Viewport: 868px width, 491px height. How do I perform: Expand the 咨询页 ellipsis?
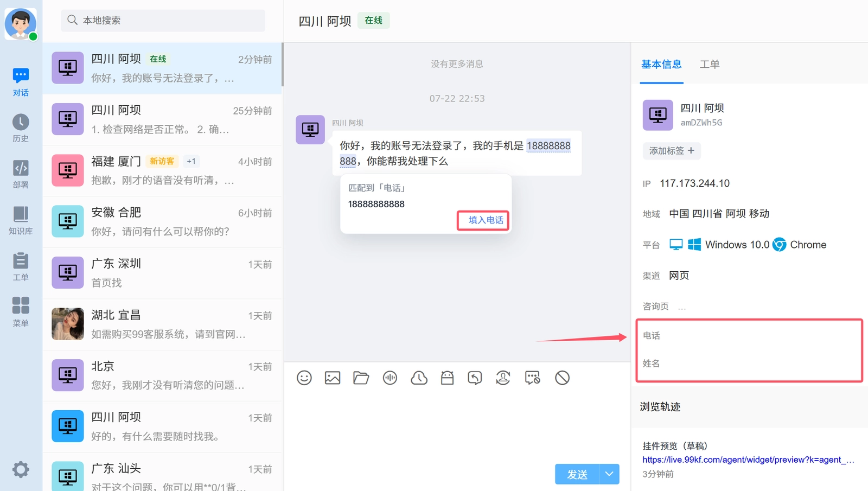coord(682,307)
